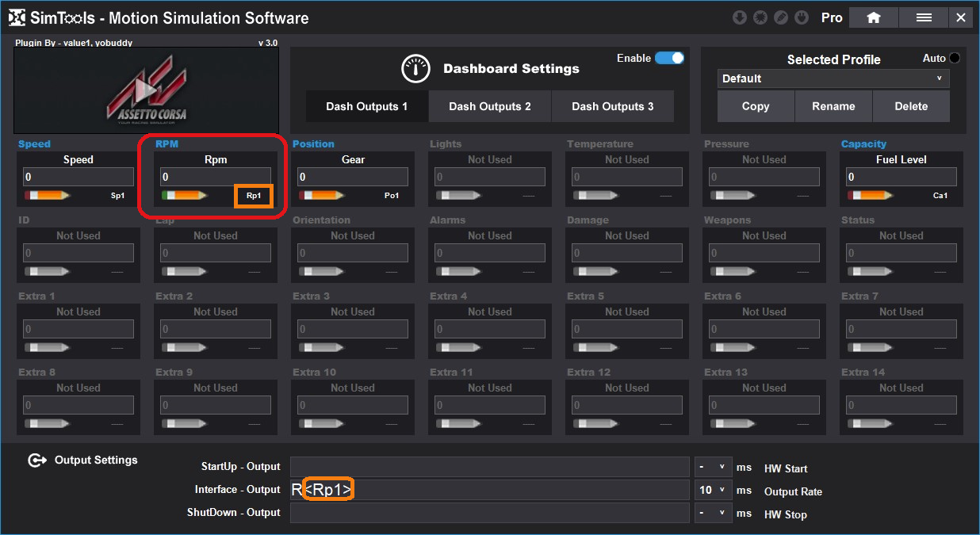The width and height of the screenshot is (980, 535).
Task: Open the HW Stop ms dropdown
Action: coord(713,514)
